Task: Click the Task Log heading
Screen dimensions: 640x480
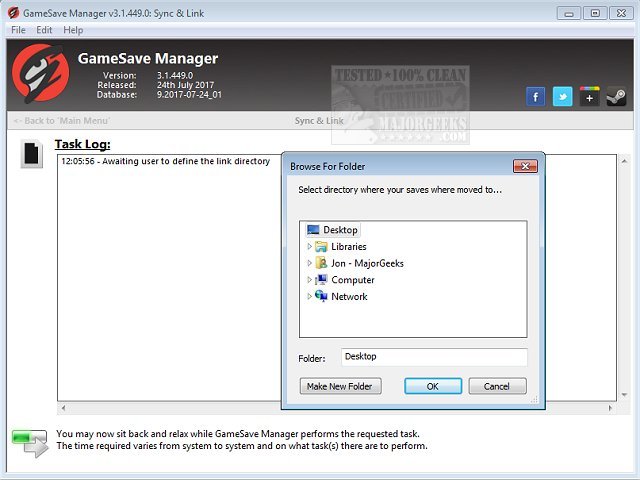Action: pos(82,144)
